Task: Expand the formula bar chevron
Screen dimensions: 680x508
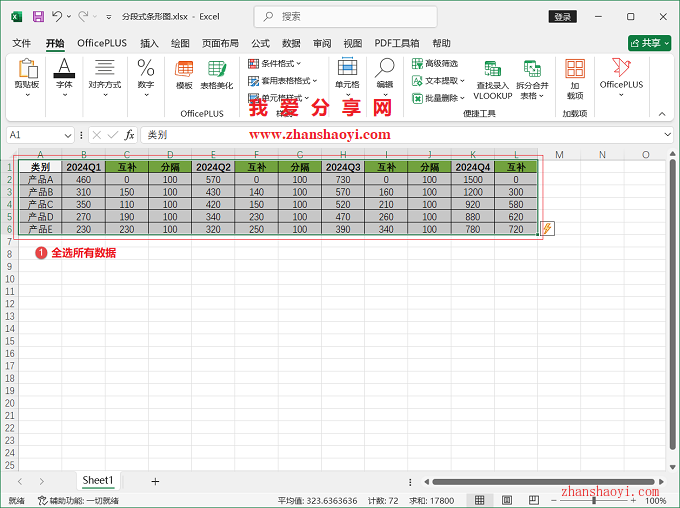Action: [x=668, y=135]
